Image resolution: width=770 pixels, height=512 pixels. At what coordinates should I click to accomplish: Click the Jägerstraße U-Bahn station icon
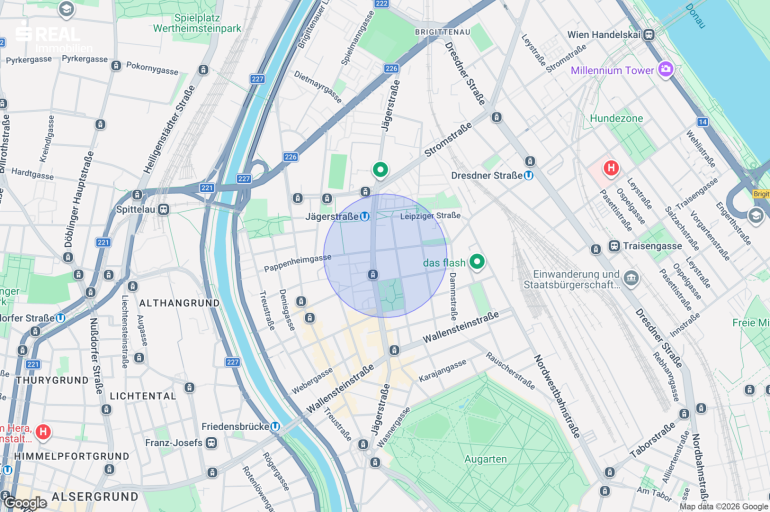pos(364,216)
